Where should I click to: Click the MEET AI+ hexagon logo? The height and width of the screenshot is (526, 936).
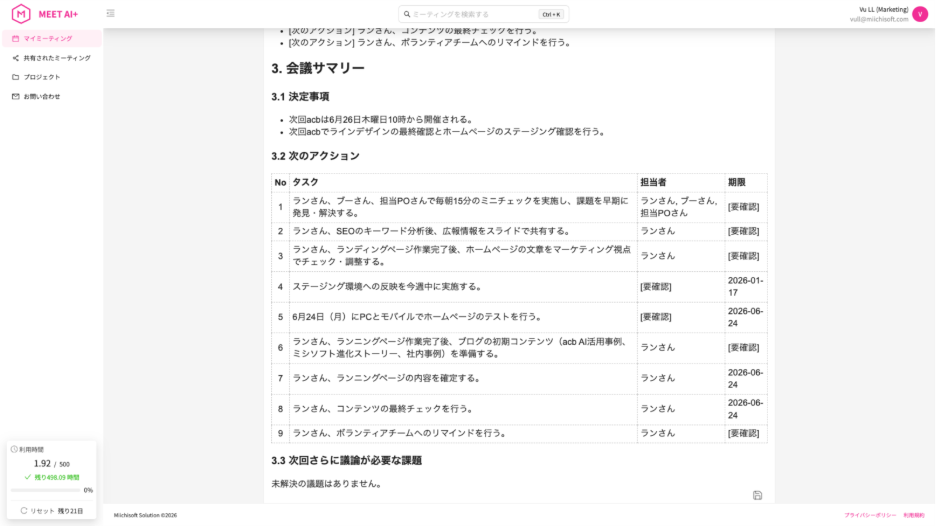(x=21, y=14)
